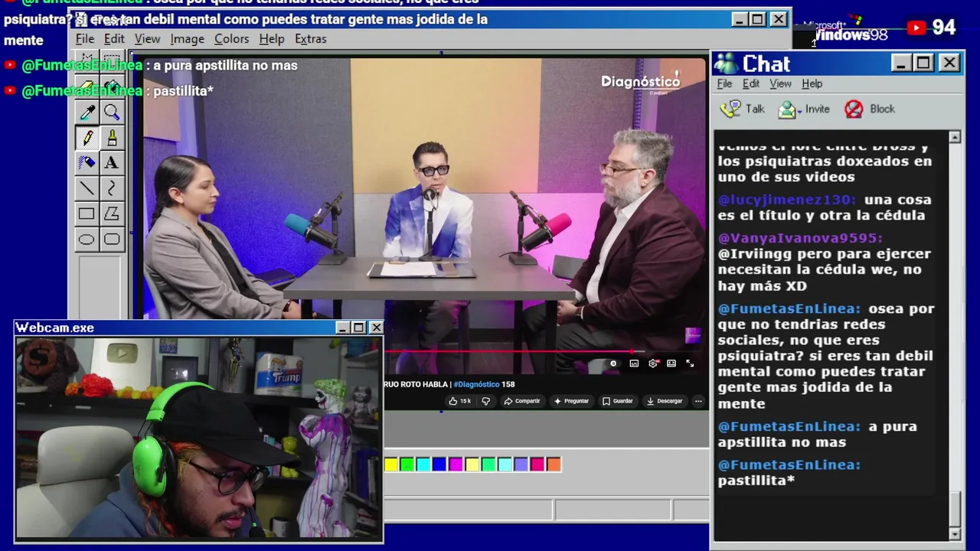
Task: Click the Guardar save button
Action: click(x=619, y=401)
